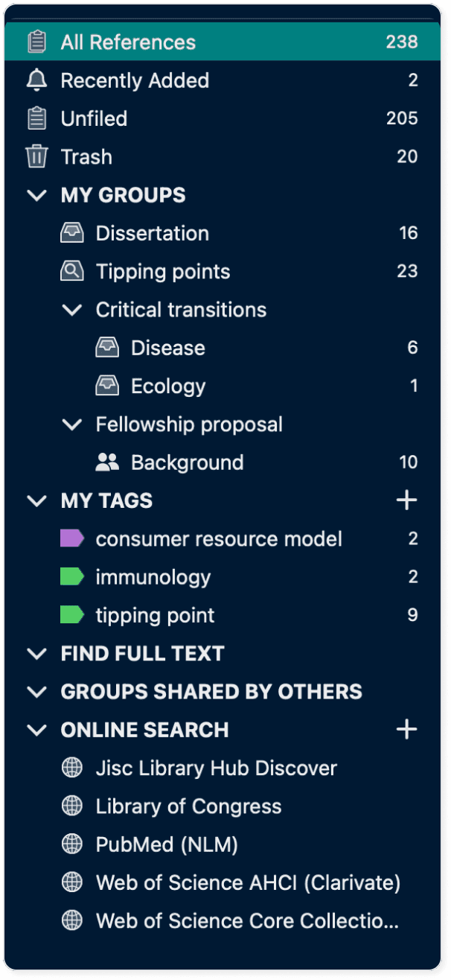Add an online search with plus button
Viewport: 451px width, 980px height.
click(406, 730)
